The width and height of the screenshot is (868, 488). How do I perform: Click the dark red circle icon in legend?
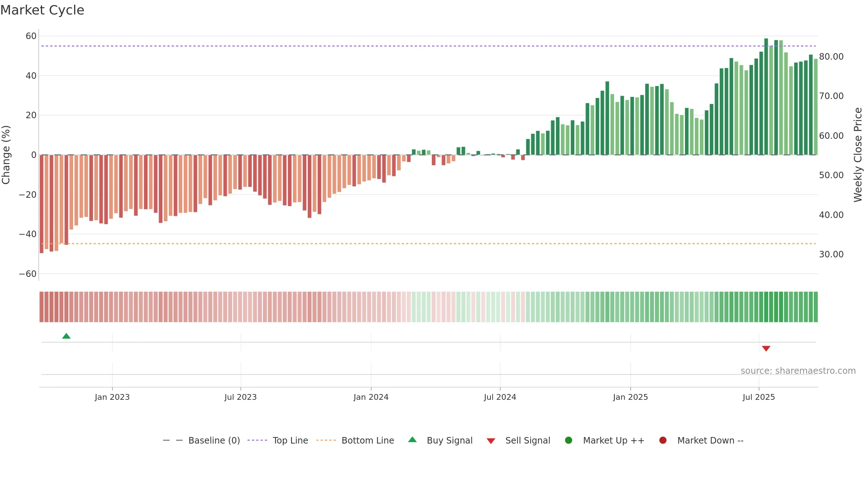(x=663, y=440)
